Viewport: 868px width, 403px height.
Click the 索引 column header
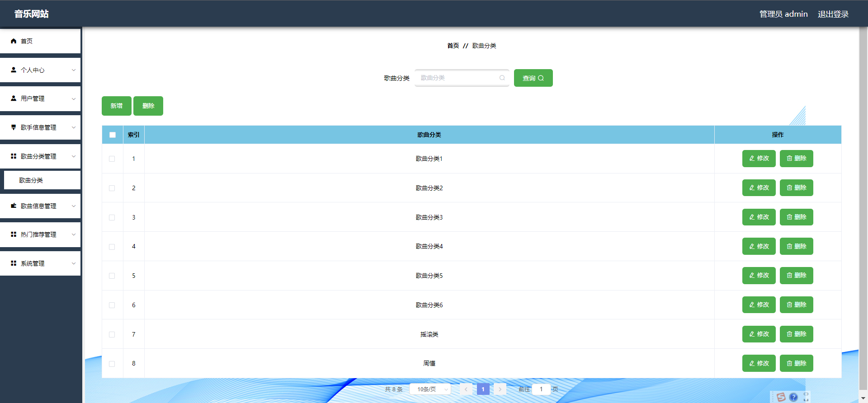pyautogui.click(x=134, y=135)
